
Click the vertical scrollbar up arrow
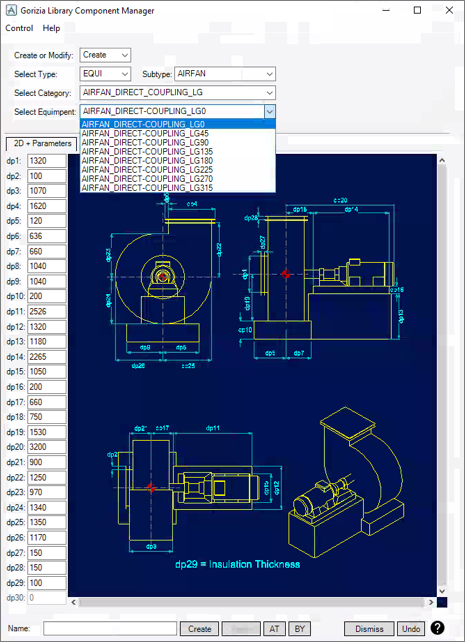tap(442, 160)
